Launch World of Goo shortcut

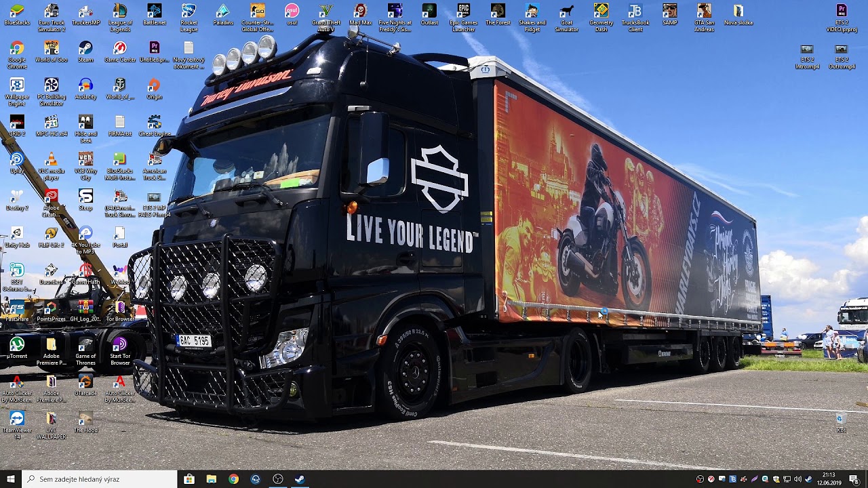point(52,52)
